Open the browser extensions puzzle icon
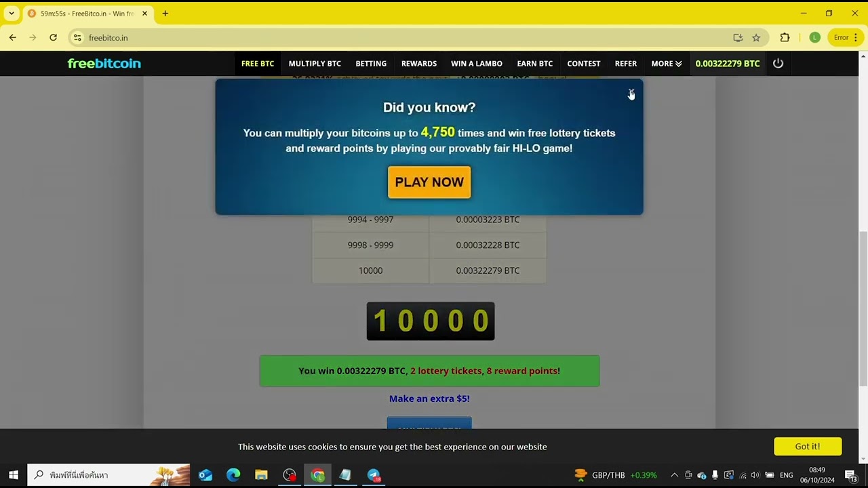Viewport: 868px width, 488px height. coord(785,38)
